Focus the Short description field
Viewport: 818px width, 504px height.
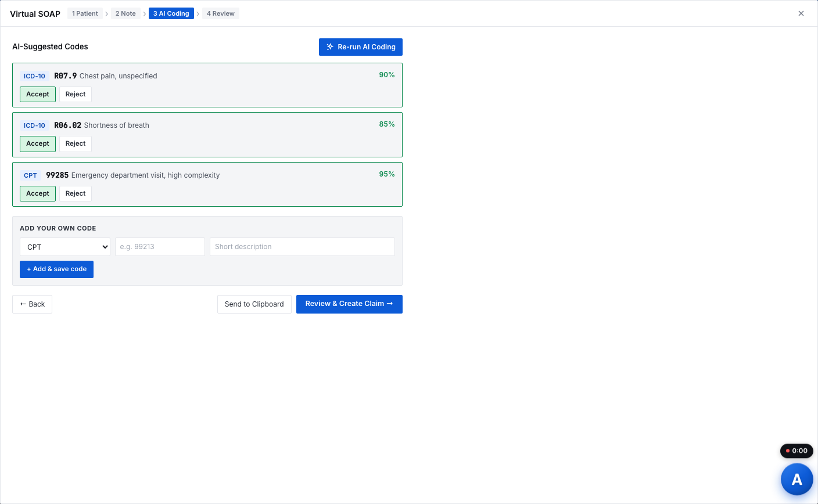pyautogui.click(x=302, y=247)
